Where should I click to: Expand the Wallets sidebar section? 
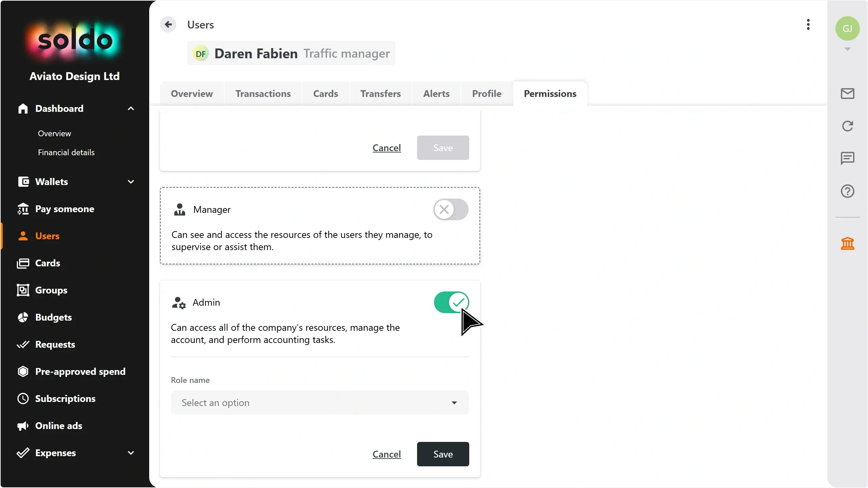[131, 182]
